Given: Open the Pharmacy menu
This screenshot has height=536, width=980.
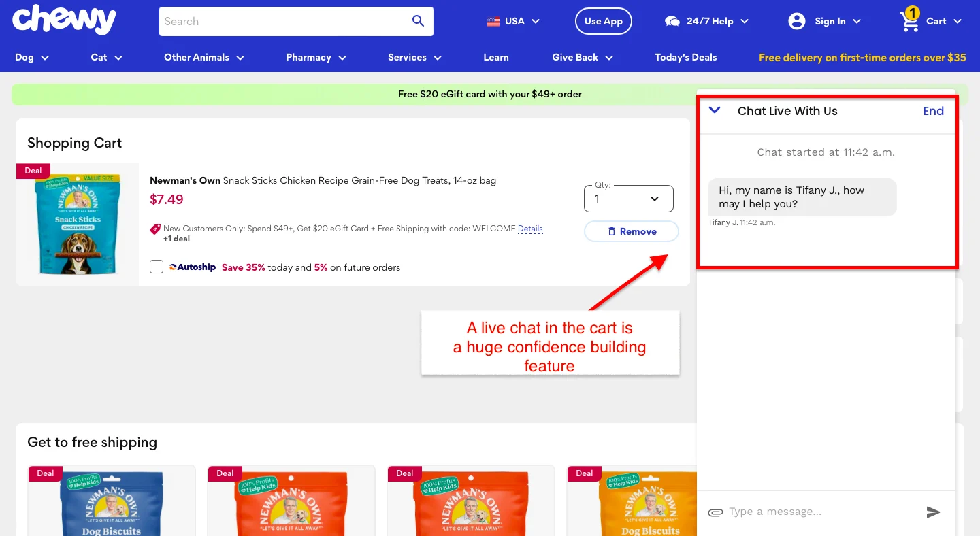Looking at the screenshot, I should click(316, 57).
